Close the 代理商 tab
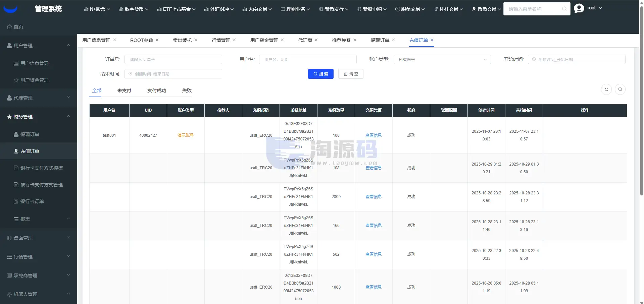 click(x=316, y=40)
